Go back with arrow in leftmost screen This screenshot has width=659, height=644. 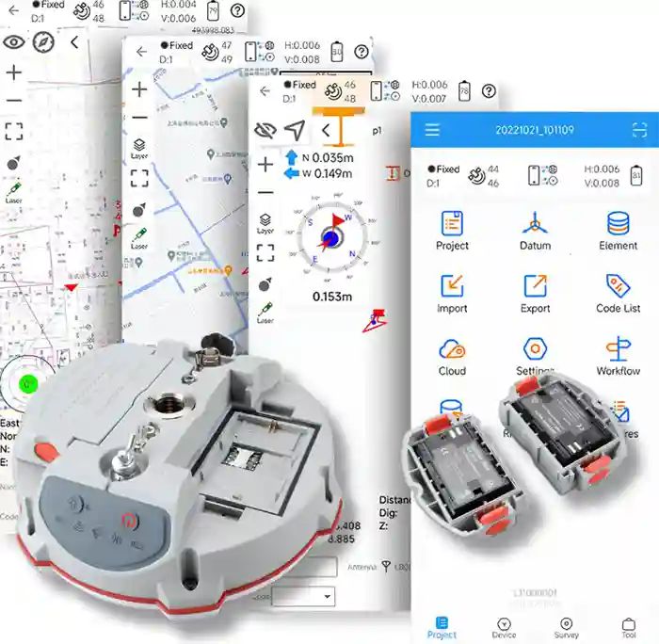[x=13, y=10]
